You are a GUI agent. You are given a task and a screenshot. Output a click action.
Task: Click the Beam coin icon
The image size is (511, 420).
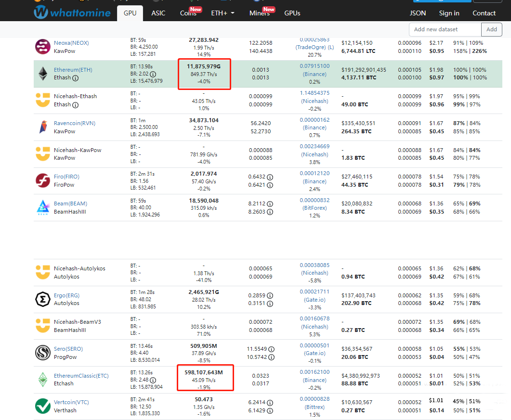click(43, 207)
